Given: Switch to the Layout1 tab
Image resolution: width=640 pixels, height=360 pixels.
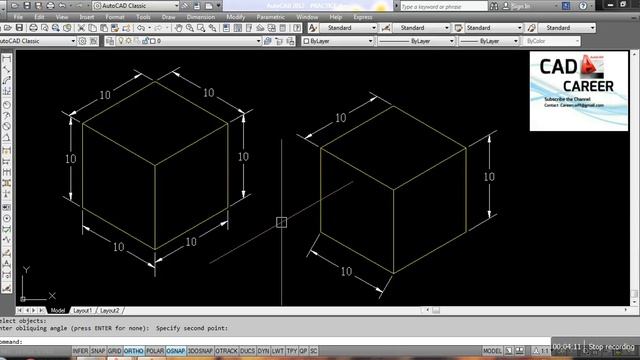Looking at the screenshot, I should click(82, 311).
